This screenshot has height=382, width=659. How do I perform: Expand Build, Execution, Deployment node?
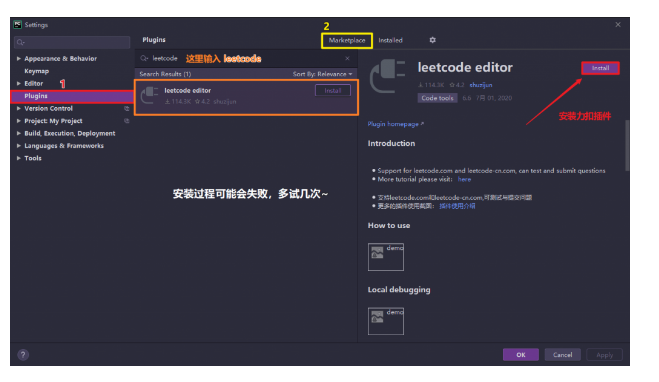tap(18, 133)
